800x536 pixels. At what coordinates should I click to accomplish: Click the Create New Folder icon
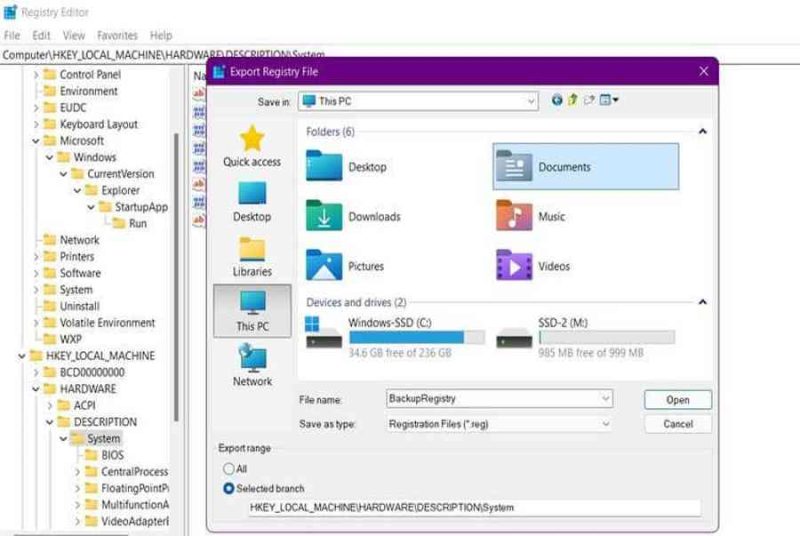click(589, 100)
